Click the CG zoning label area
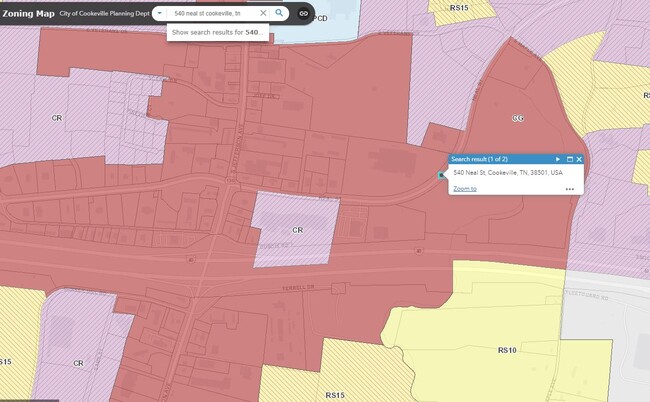650x402 pixels. coord(517,118)
